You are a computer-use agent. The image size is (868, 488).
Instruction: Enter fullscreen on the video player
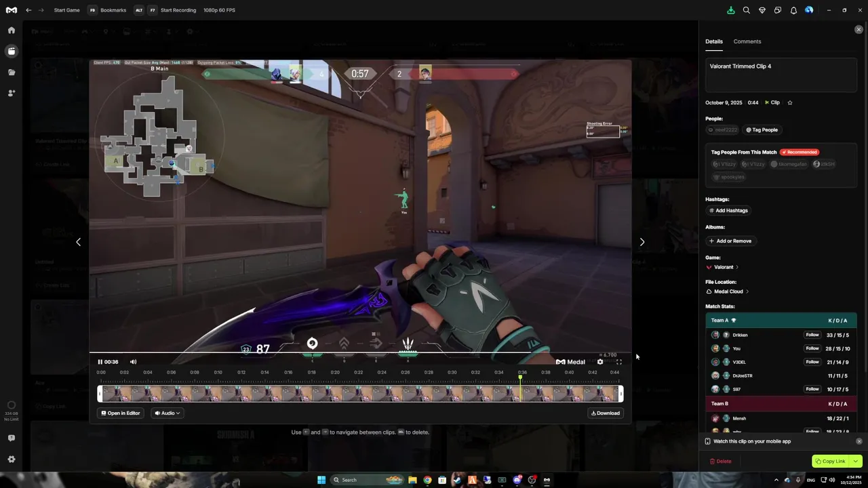click(x=618, y=362)
